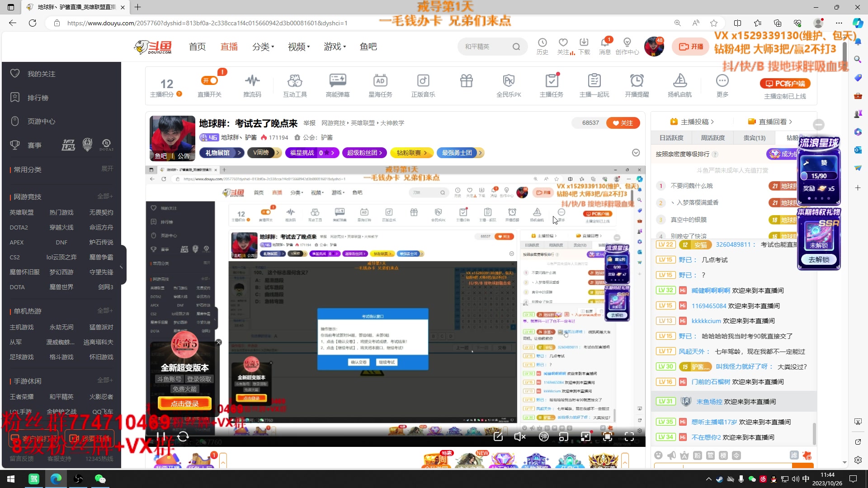Open the 互动工具 interaction tools
Viewport: 868px width, 488px height.
295,86
